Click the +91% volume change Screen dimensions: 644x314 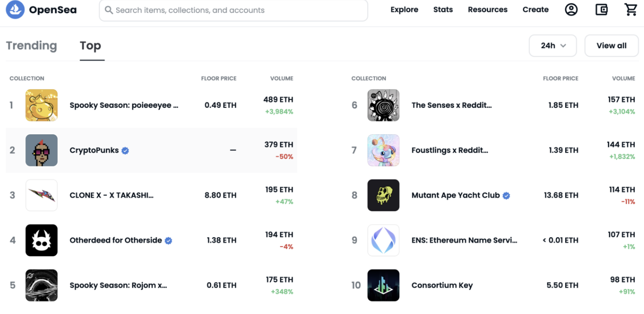point(626,292)
